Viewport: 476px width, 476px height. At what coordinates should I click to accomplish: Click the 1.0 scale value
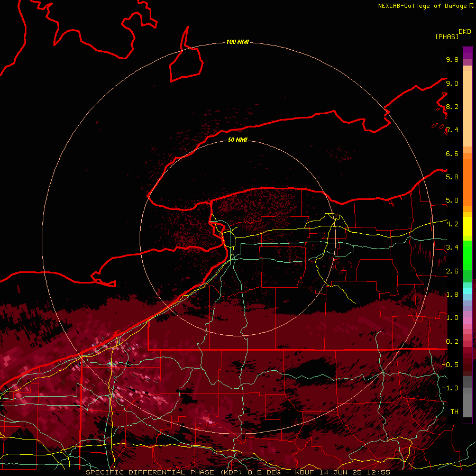click(x=452, y=317)
